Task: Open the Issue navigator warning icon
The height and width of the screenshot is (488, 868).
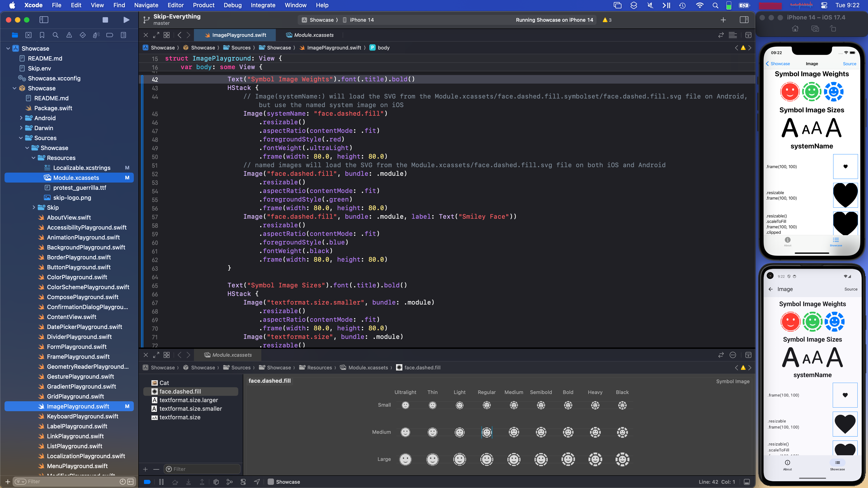Action: 69,35
